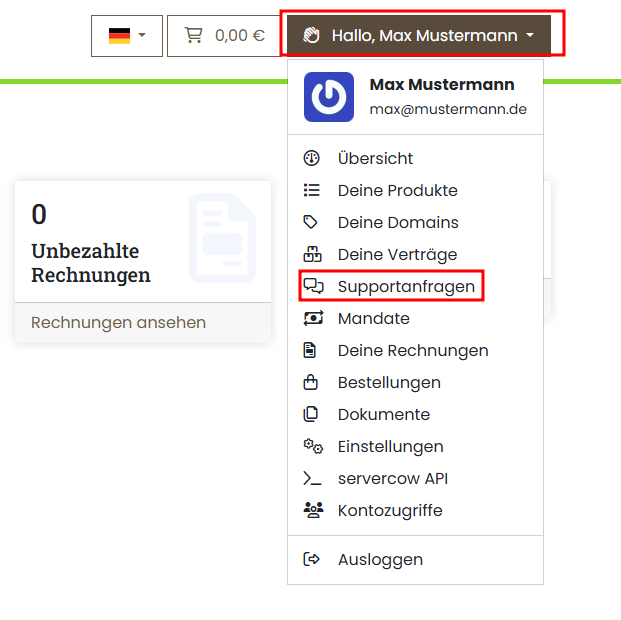Click the gears icon beside Einstellungen
The width and height of the screenshot is (621, 620).
[313, 446]
